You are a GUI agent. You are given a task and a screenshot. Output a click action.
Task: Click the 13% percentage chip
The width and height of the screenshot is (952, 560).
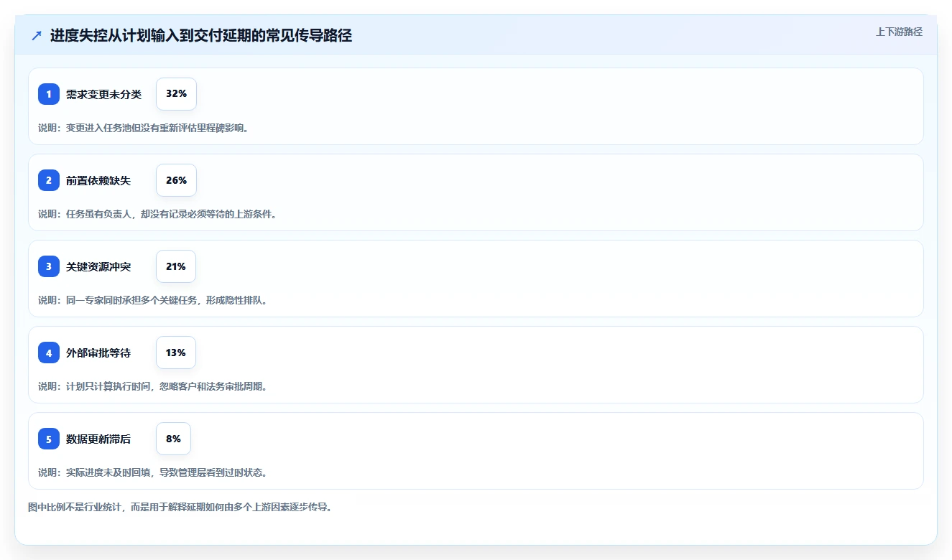point(176,353)
